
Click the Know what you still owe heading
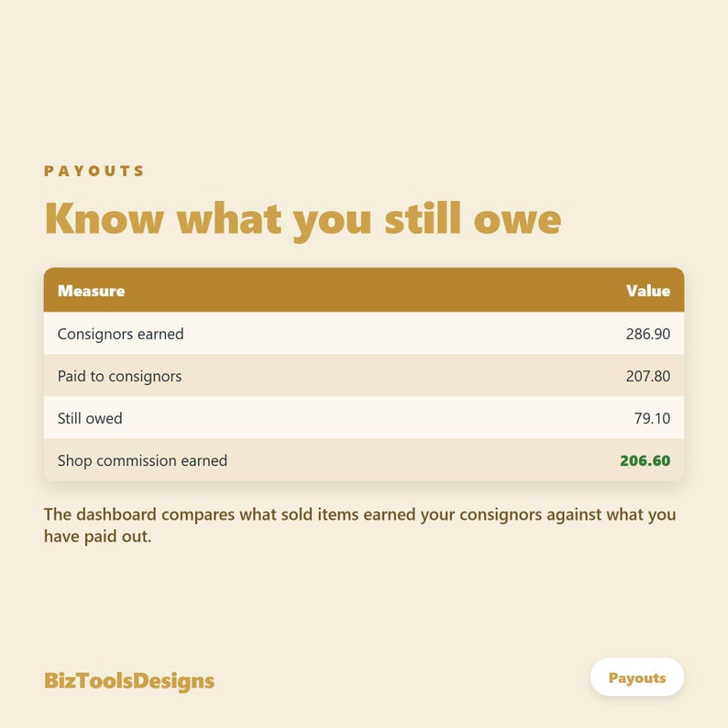click(303, 220)
